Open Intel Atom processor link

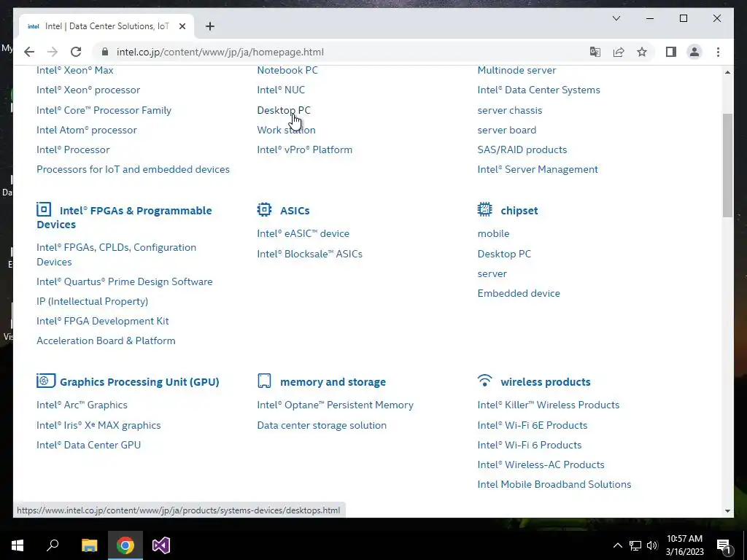[x=87, y=130]
